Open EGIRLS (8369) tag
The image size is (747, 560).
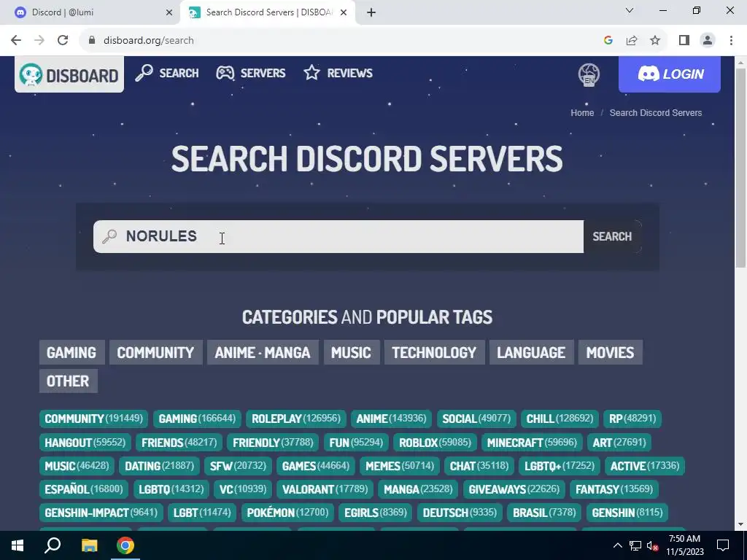pyautogui.click(x=376, y=513)
